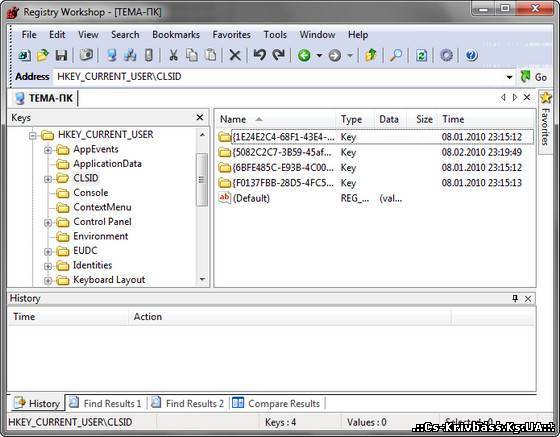Expand the Control Panel key
The image size is (560, 437).
click(48, 223)
